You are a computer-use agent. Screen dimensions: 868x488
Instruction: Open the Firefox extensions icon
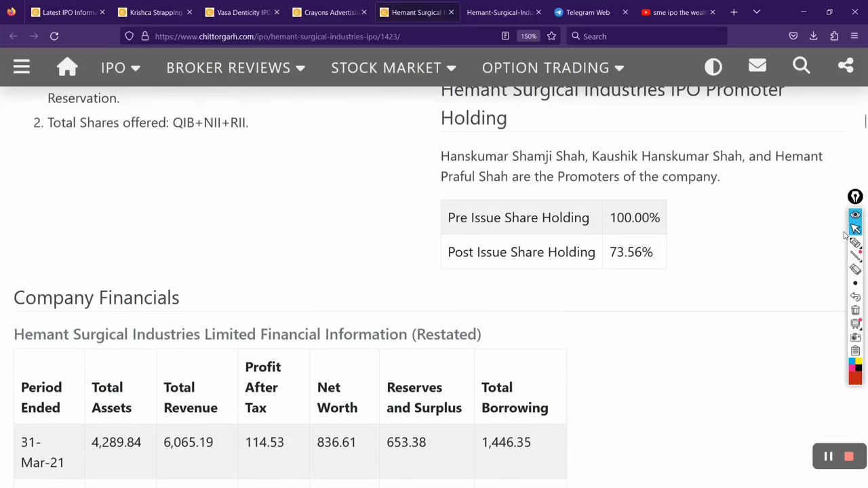click(834, 36)
